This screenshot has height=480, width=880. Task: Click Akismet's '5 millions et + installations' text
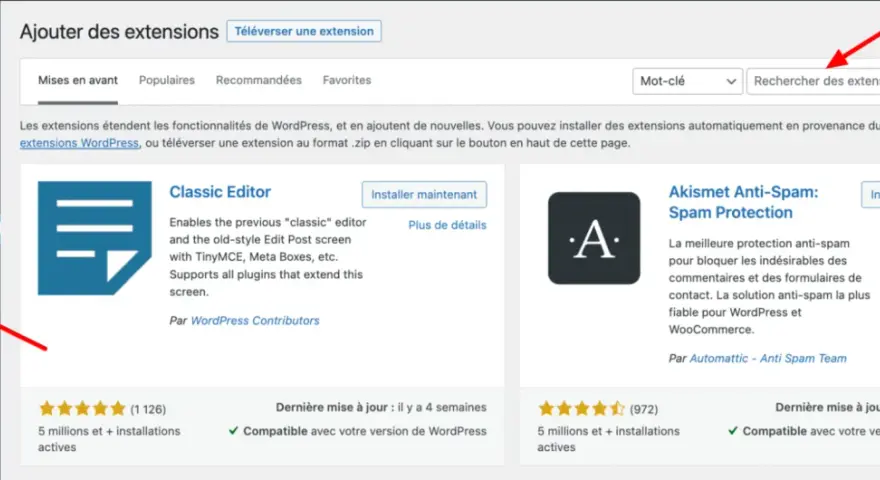[608, 439]
